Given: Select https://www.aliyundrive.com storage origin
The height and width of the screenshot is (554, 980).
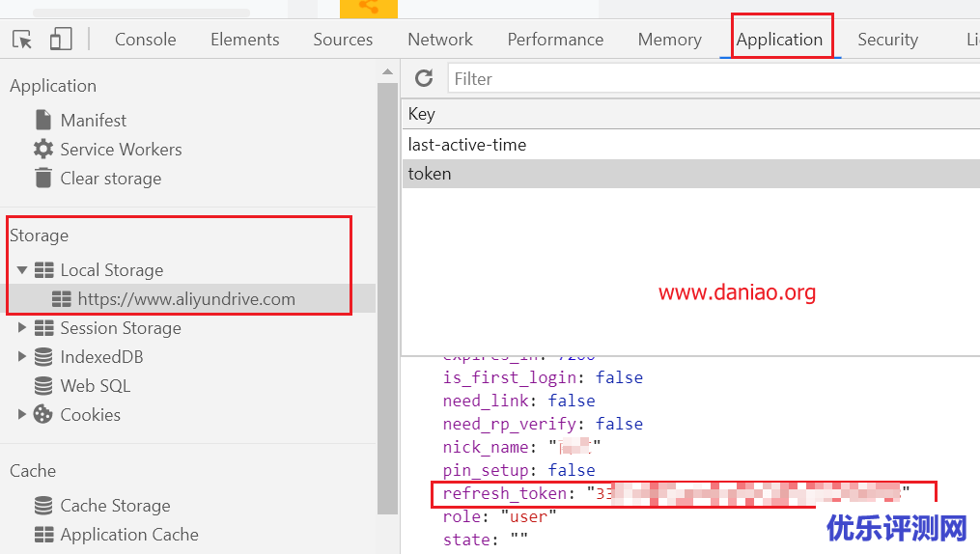Looking at the screenshot, I should coord(186,299).
